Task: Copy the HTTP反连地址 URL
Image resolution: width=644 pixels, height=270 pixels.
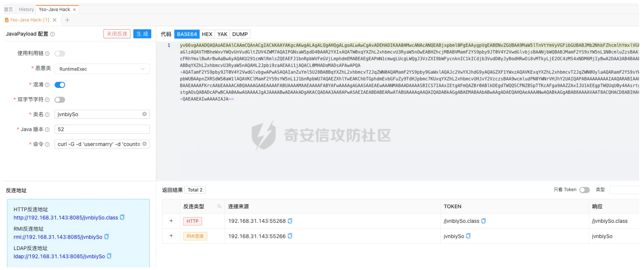Action: [122, 217]
